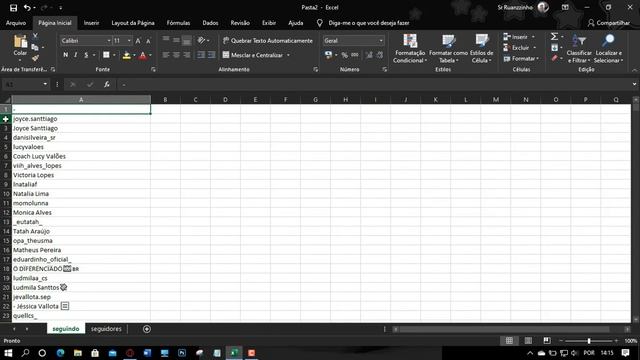
Task: Center text horizontally
Action: coord(176,55)
